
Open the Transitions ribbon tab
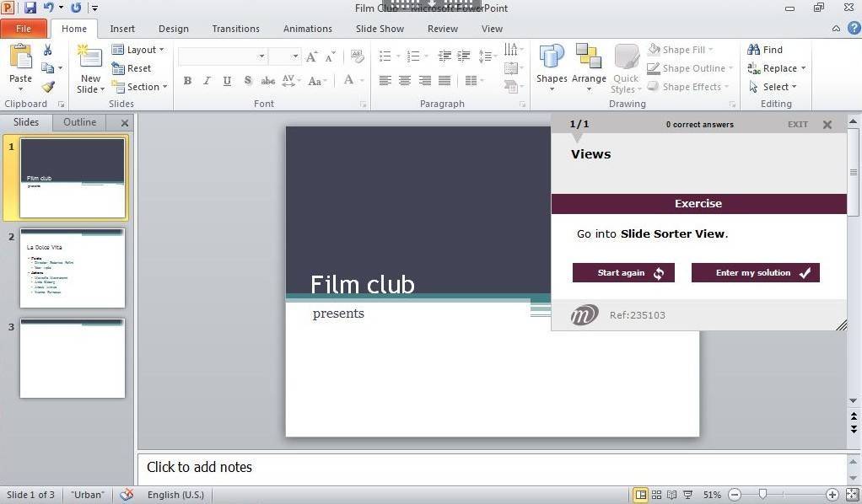click(235, 29)
